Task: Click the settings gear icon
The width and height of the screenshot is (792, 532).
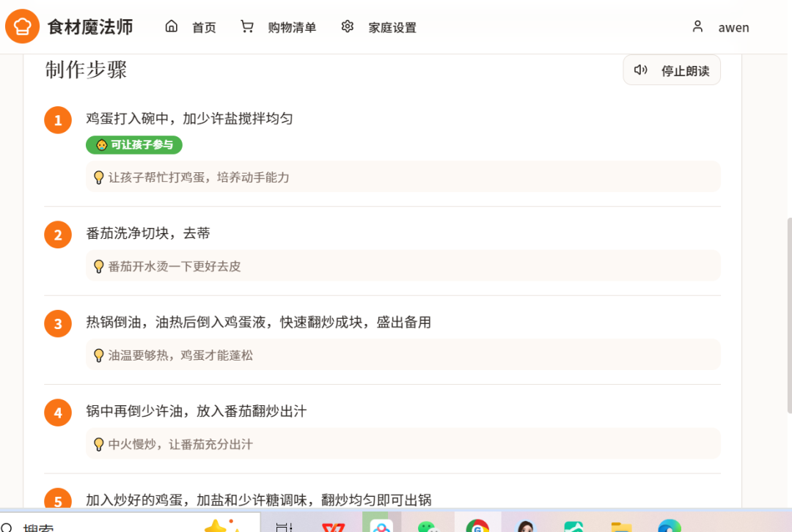Action: point(348,26)
